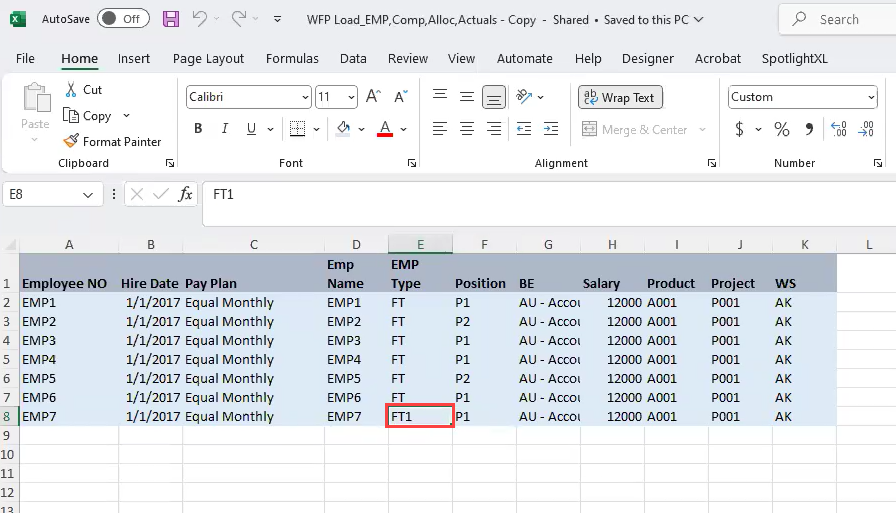896x513 pixels.
Task: Open the File menu
Action: (25, 58)
